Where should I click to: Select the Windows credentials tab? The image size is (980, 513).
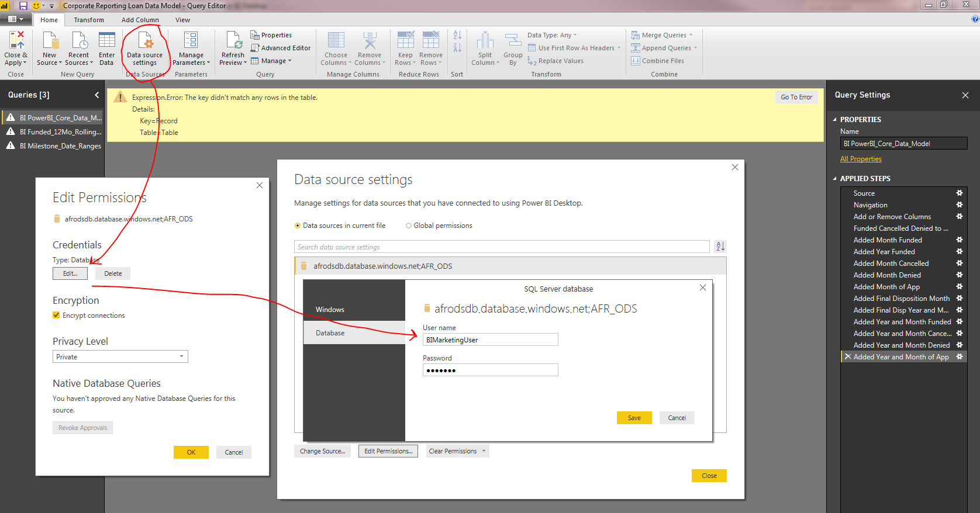click(354, 310)
